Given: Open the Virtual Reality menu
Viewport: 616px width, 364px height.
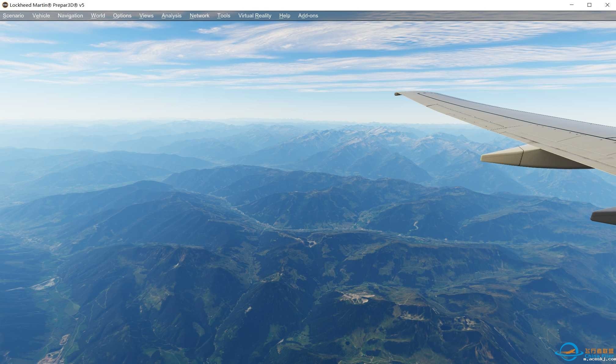Looking at the screenshot, I should pyautogui.click(x=255, y=16).
